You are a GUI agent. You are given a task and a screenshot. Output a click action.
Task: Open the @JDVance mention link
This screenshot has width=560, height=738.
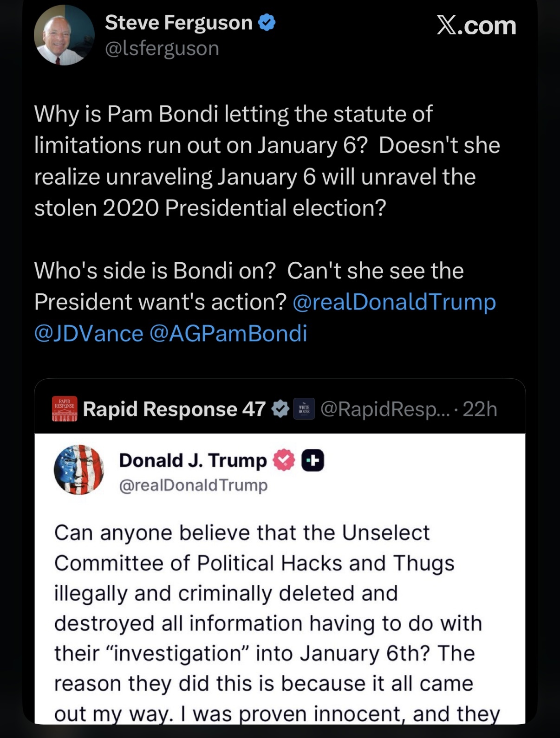[89, 333]
